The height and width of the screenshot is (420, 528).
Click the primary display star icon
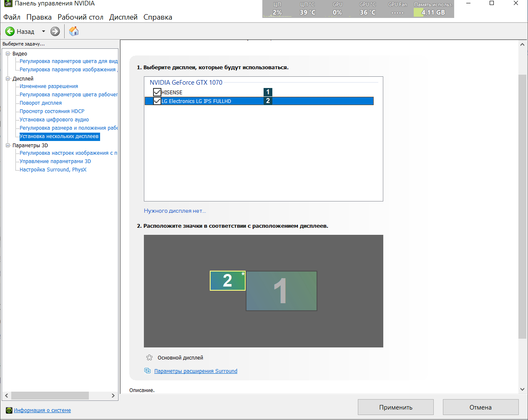click(x=149, y=357)
